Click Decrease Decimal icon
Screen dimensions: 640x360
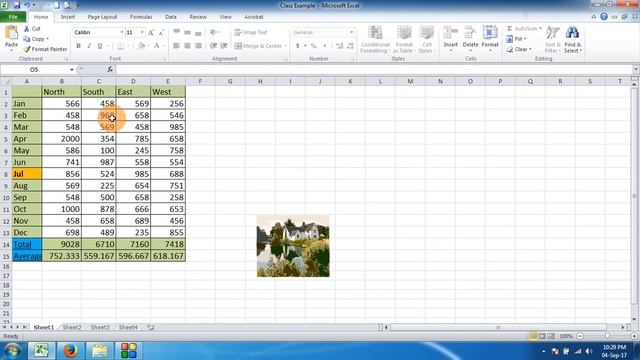(350, 46)
